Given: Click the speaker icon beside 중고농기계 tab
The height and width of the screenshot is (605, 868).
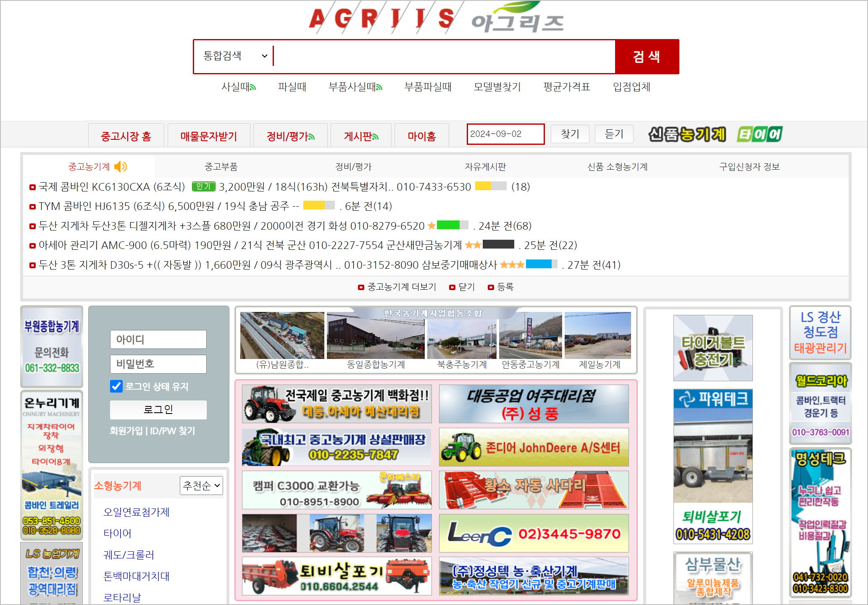Looking at the screenshot, I should (120, 167).
